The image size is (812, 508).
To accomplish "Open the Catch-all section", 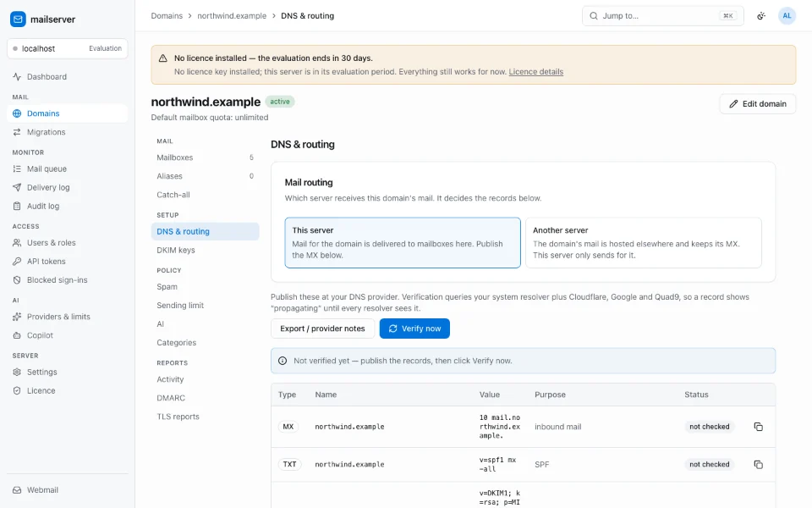I will point(205,195).
